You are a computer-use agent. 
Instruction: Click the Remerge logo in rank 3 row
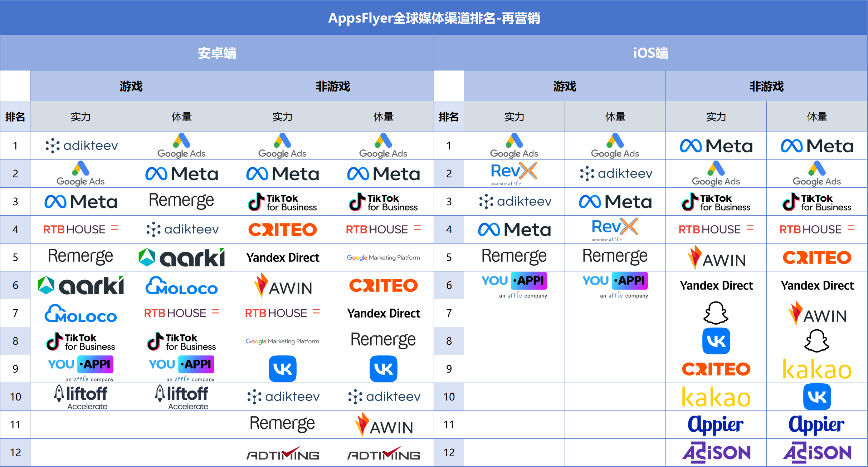click(181, 201)
